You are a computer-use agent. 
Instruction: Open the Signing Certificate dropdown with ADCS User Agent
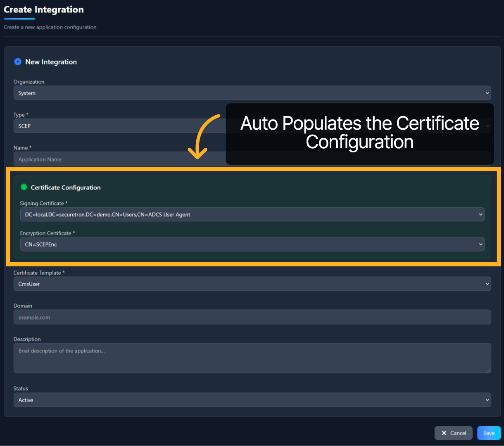click(x=252, y=214)
